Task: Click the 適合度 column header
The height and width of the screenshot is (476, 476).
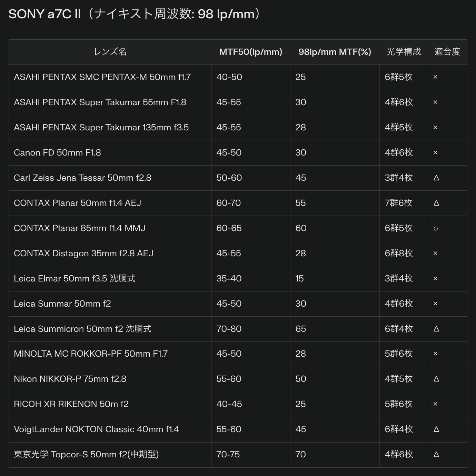Action: click(x=447, y=52)
